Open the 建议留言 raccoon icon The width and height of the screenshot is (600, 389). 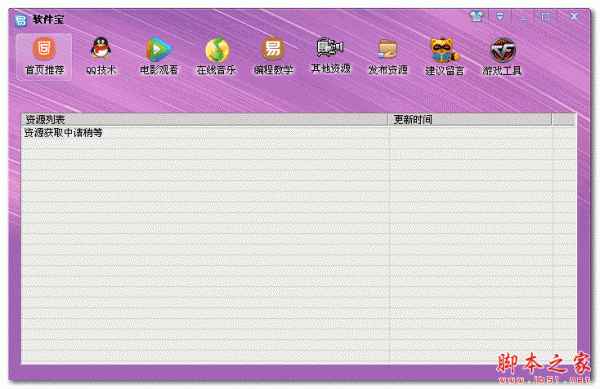(x=445, y=57)
